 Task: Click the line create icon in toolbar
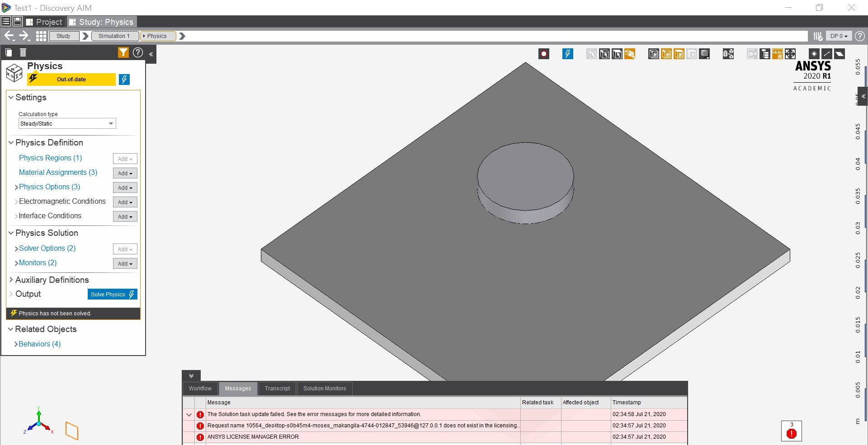coord(826,54)
